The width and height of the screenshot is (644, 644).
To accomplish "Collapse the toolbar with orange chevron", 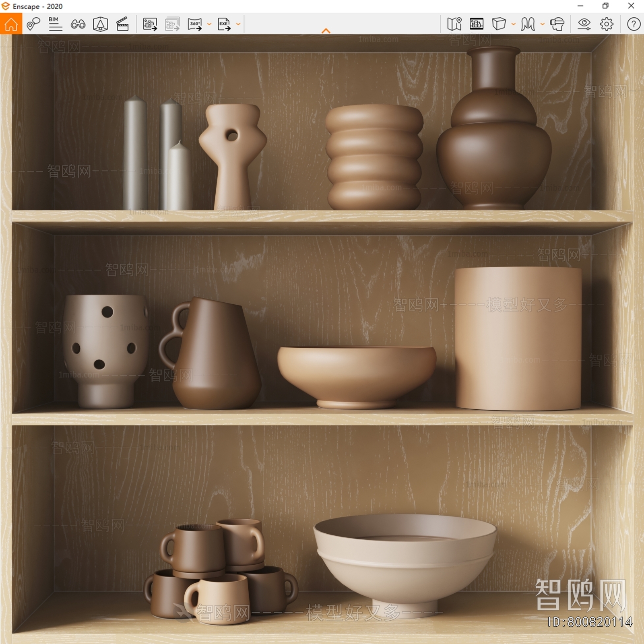I will coord(326,31).
